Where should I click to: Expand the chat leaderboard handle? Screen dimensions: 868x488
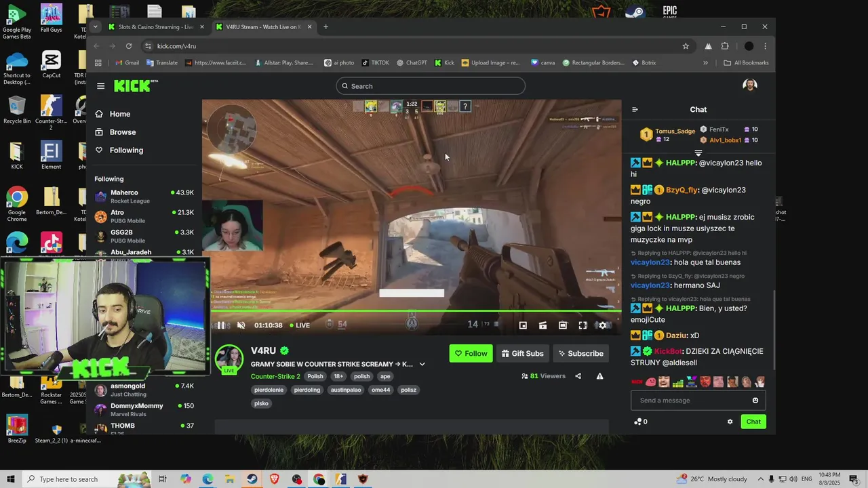(698, 153)
